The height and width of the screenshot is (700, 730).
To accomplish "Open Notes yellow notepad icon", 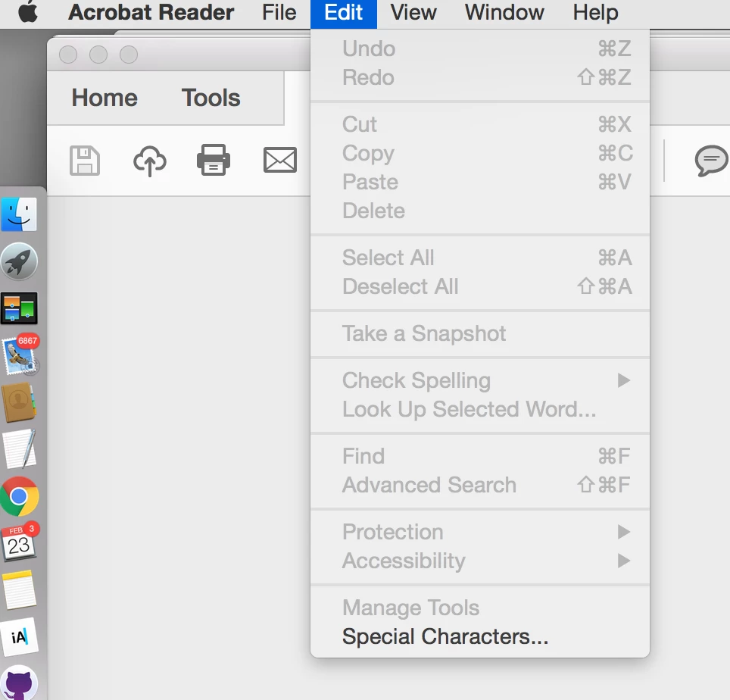I will point(19,589).
